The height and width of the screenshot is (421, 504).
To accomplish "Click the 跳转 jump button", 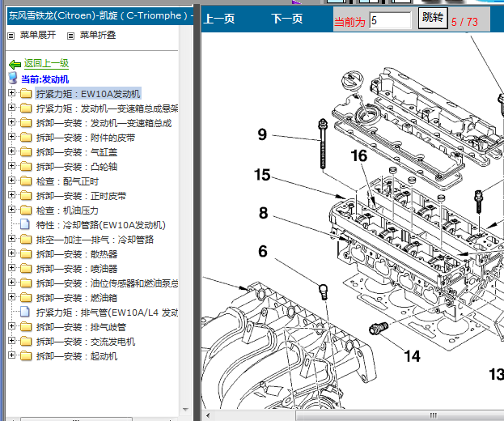I will tap(433, 18).
